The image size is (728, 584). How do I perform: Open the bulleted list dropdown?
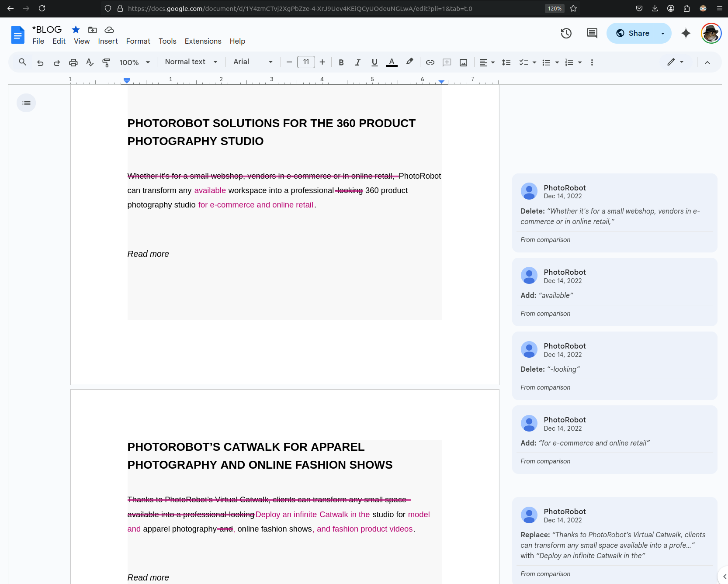[x=551, y=62]
